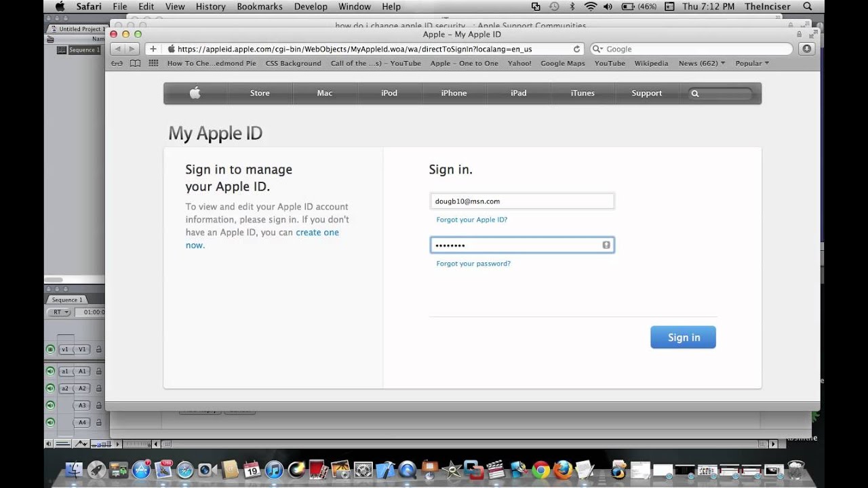This screenshot has height=488, width=868.
Task: Follow the "Forgot your Apple ID?" link
Action: coord(472,220)
